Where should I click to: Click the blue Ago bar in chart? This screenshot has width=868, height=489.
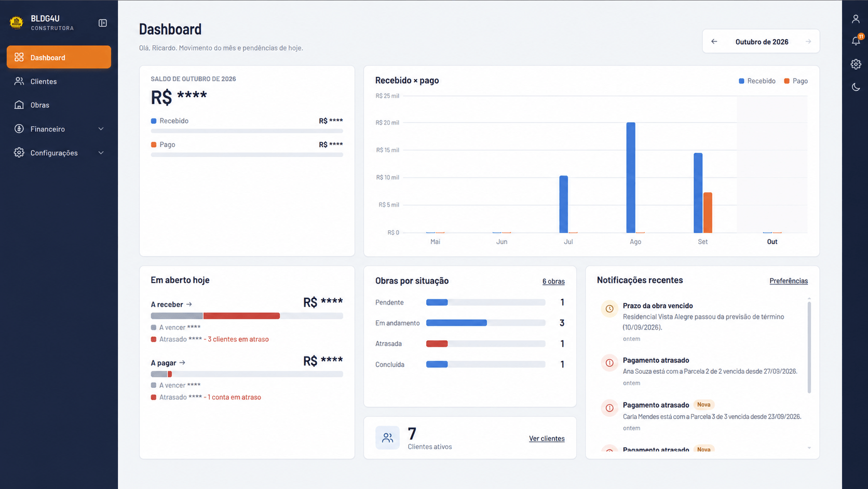point(631,178)
